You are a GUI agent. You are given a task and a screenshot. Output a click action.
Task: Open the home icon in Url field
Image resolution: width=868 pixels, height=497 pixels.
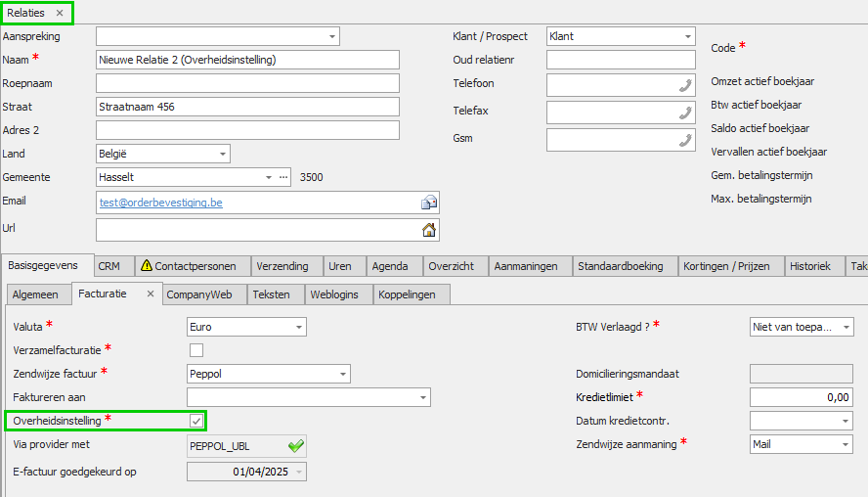coord(428,230)
